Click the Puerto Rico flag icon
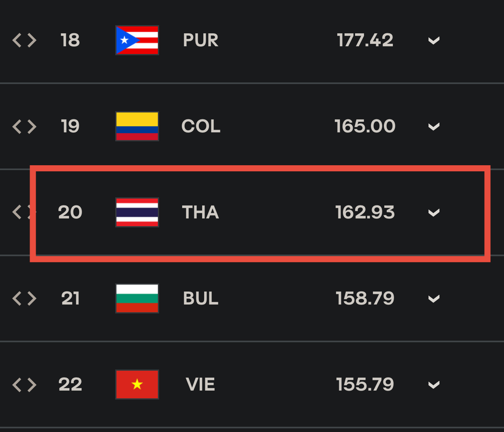The height and width of the screenshot is (432, 504). 137,40
